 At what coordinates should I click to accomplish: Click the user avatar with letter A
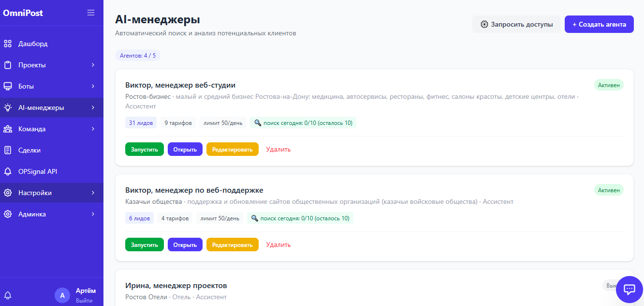click(x=62, y=295)
